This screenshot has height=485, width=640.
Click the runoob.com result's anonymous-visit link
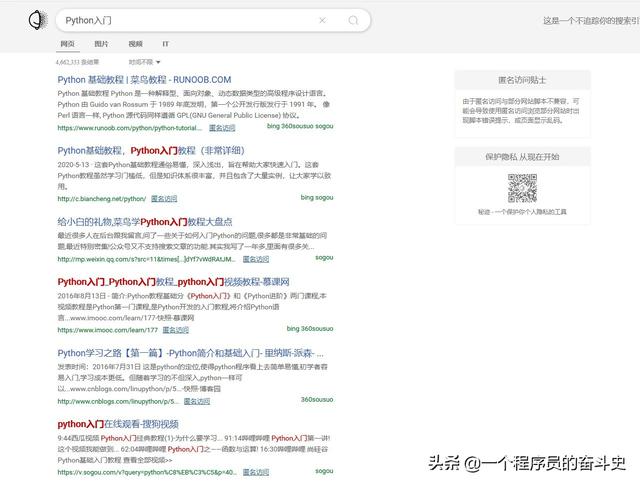click(222, 128)
